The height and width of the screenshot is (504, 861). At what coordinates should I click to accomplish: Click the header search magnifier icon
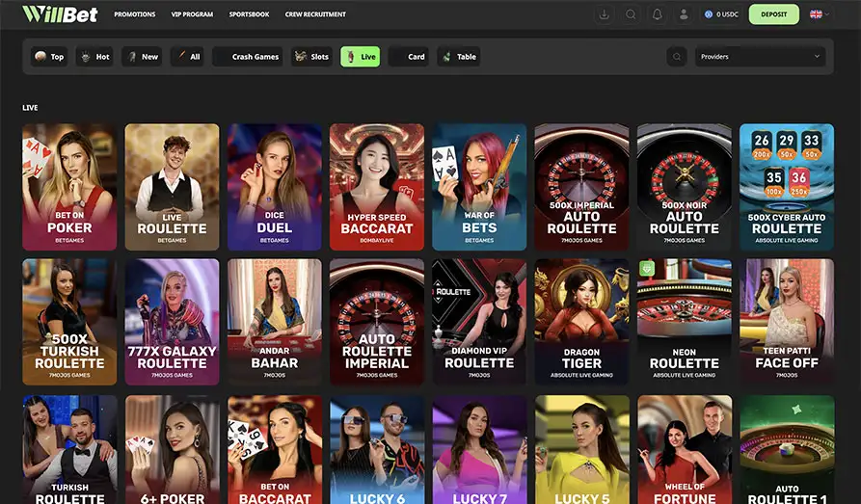[631, 14]
